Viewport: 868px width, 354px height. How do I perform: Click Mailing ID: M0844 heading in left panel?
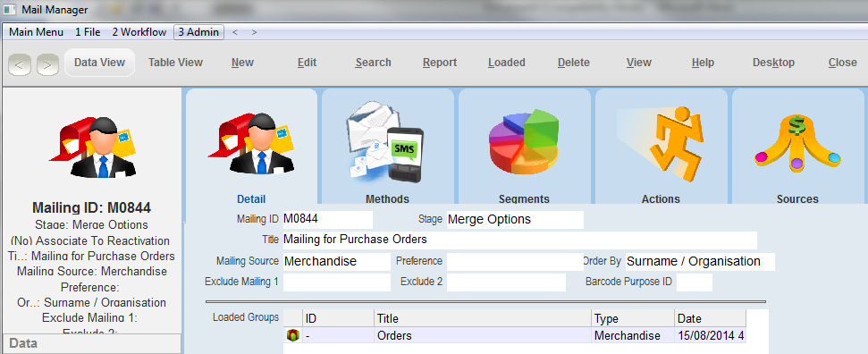(x=92, y=207)
